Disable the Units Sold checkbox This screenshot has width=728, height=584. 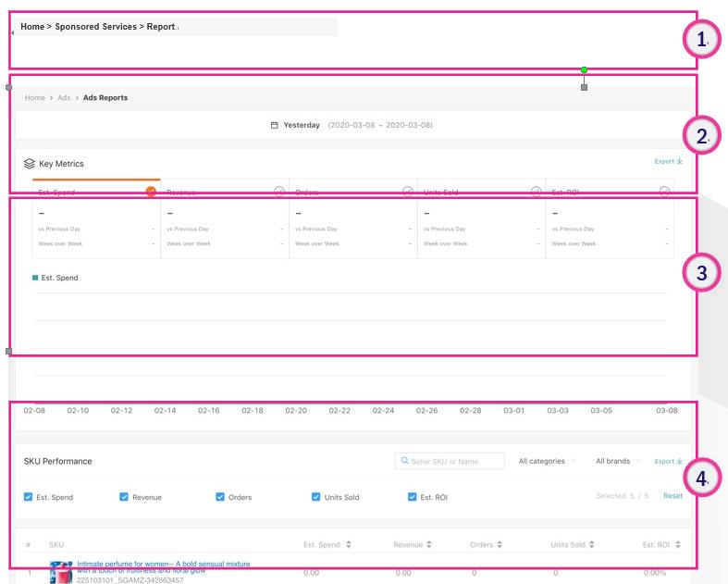pyautogui.click(x=316, y=497)
